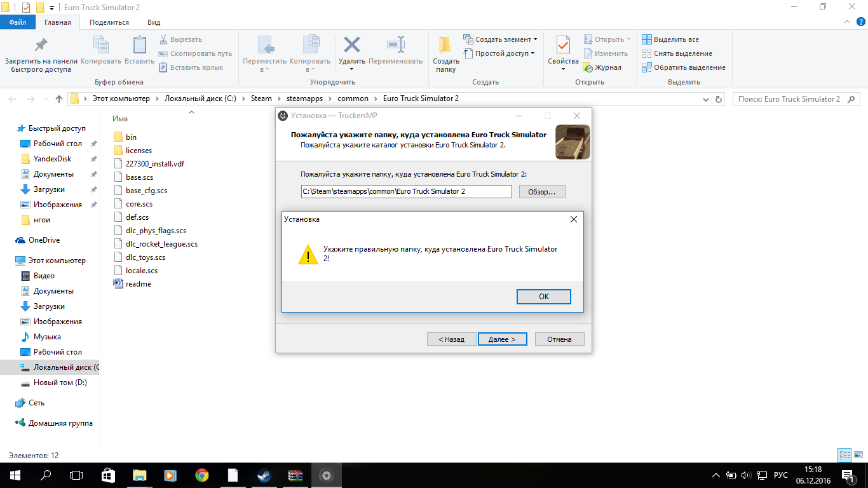Screen dimensions: 868x488
Task: Open the Windows Store taskbar icon
Action: tap(108, 475)
